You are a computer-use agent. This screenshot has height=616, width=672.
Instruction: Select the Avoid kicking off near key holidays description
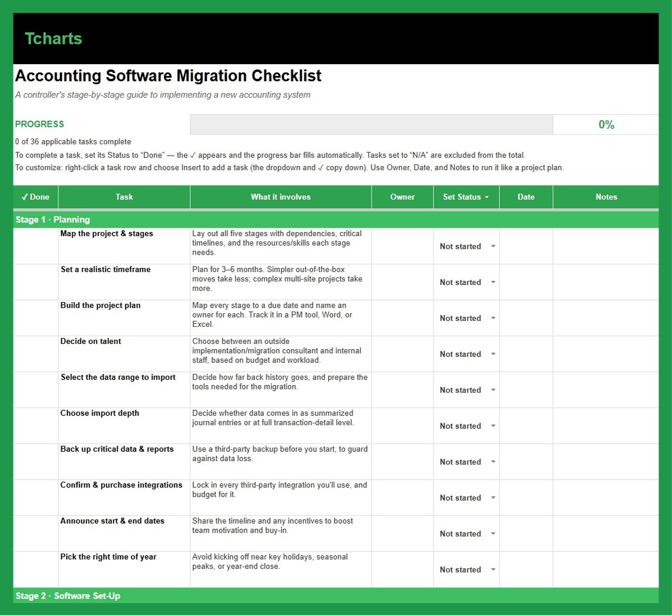(x=281, y=569)
